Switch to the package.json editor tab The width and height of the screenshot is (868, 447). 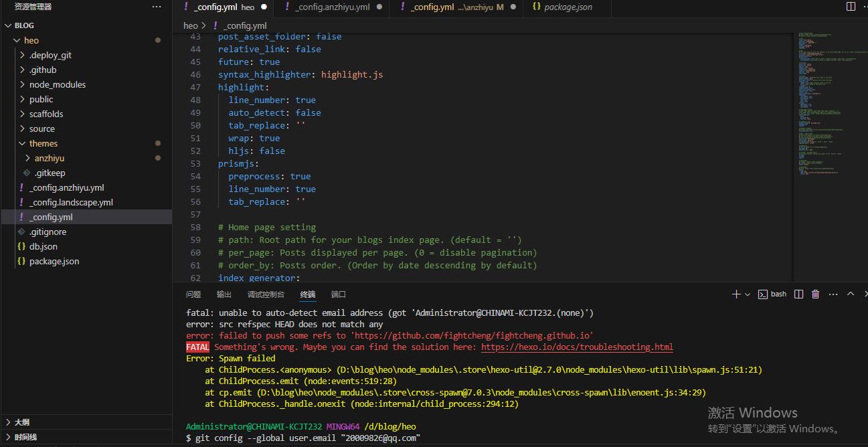coord(568,7)
